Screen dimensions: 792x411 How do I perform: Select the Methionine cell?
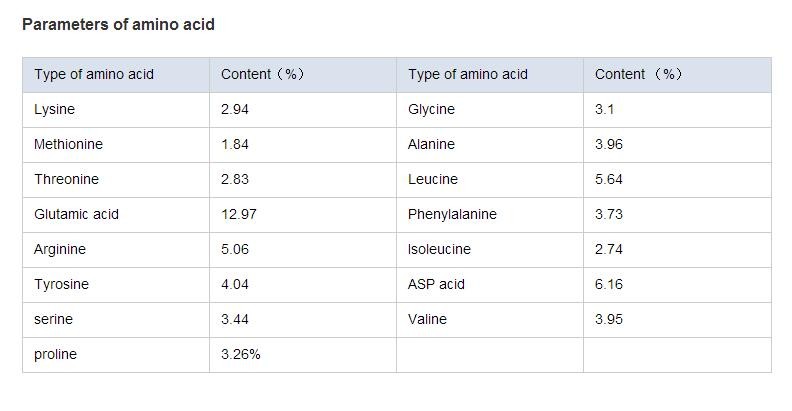68,144
